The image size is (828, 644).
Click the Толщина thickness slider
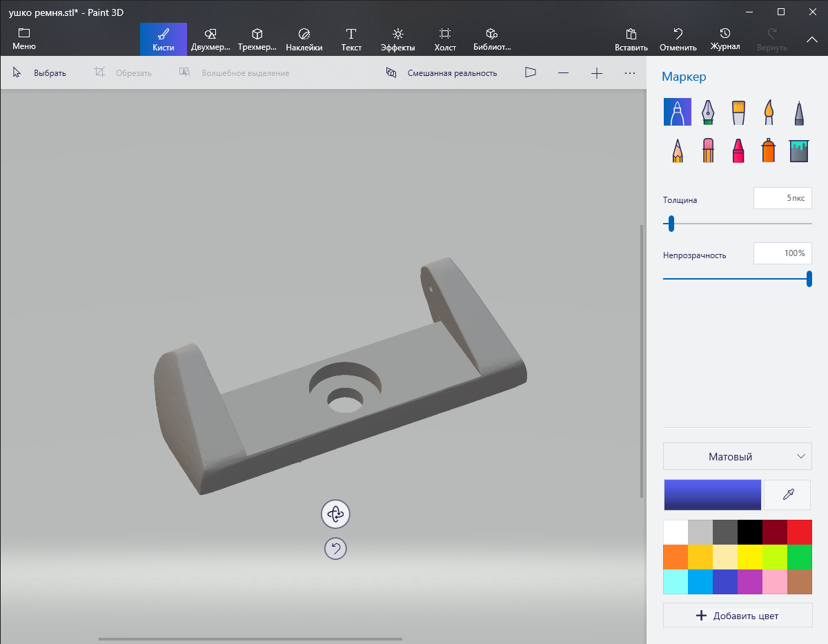click(738, 224)
